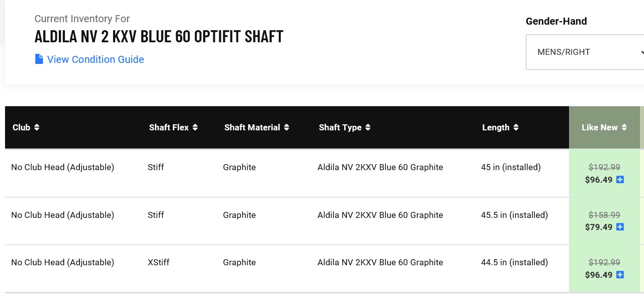Click the XStiff row club name
This screenshot has width=644, height=302.
pos(62,262)
